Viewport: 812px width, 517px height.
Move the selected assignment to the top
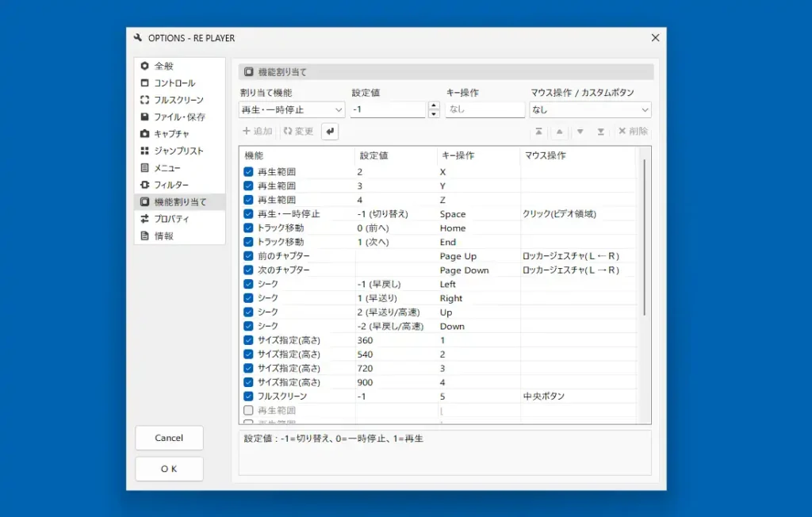tap(539, 131)
